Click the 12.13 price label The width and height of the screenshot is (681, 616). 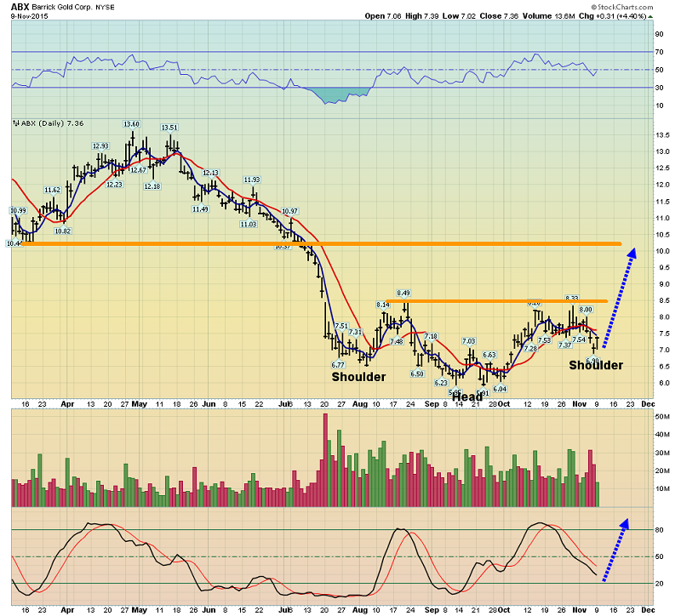click(210, 173)
